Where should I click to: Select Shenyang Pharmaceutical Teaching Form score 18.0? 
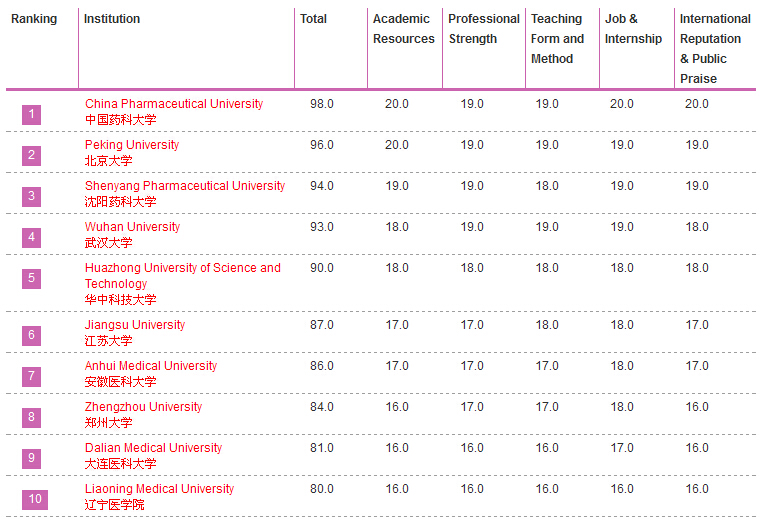click(x=547, y=186)
